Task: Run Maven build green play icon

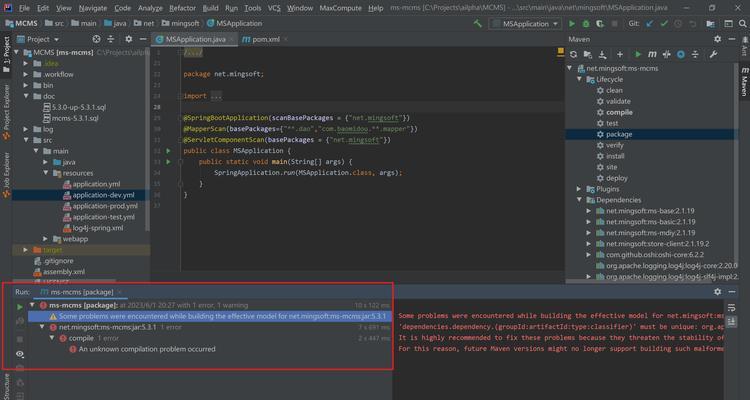Action: [x=638, y=55]
